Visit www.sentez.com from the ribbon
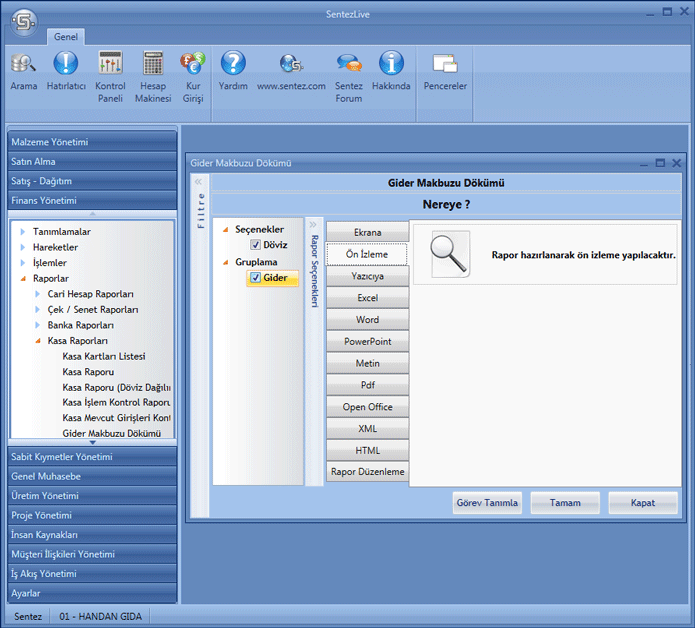This screenshot has height=628, width=695. 291,71
